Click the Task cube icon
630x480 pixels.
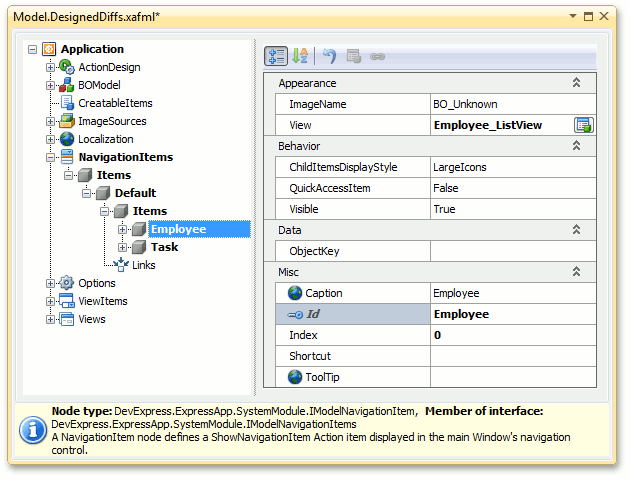[139, 247]
